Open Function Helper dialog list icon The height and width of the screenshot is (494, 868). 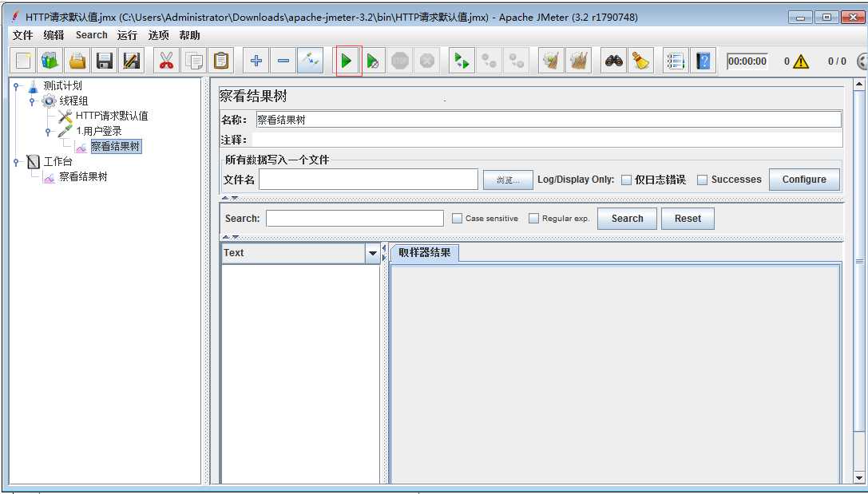point(676,61)
